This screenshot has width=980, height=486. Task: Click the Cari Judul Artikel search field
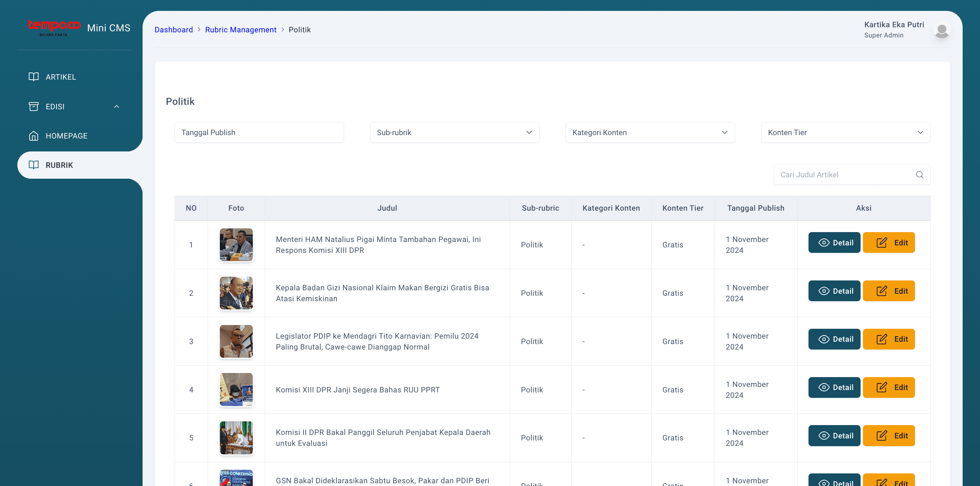point(852,175)
